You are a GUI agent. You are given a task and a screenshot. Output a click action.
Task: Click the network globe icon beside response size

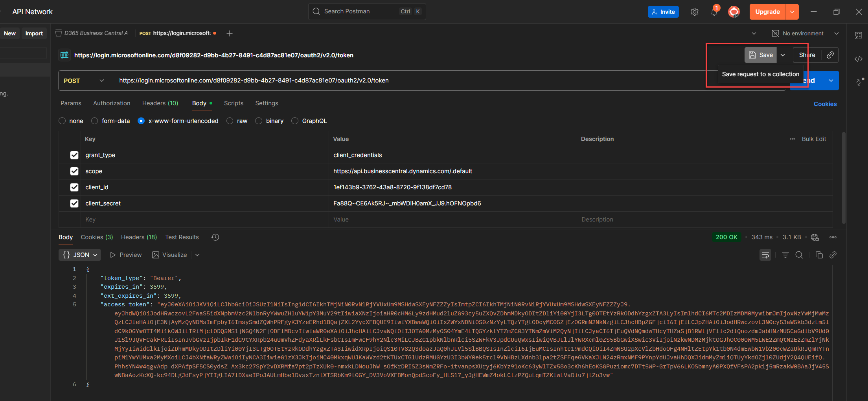pyautogui.click(x=815, y=237)
